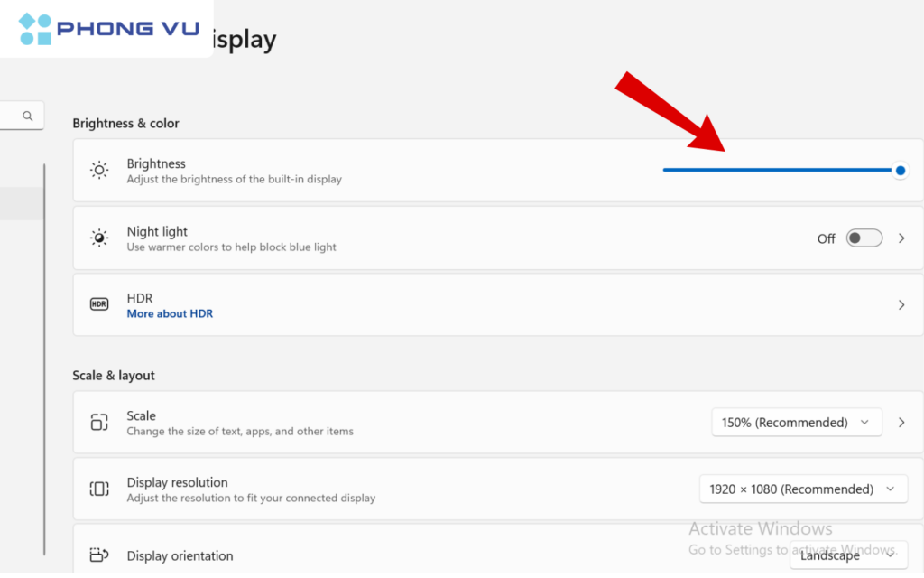Click the Brightness slider handle
Image resolution: width=924 pixels, height=578 pixels.
click(x=900, y=170)
